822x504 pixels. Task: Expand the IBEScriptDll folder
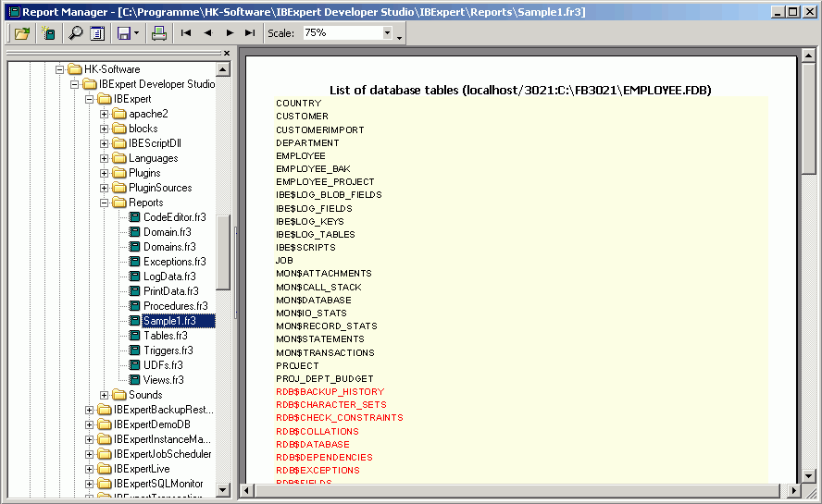[104, 143]
